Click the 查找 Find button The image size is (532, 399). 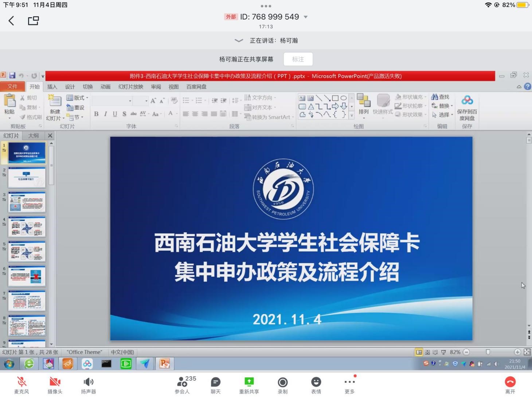click(440, 97)
